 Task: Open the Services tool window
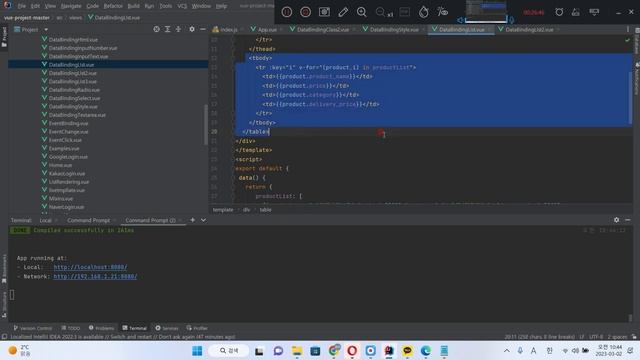[x=167, y=328]
